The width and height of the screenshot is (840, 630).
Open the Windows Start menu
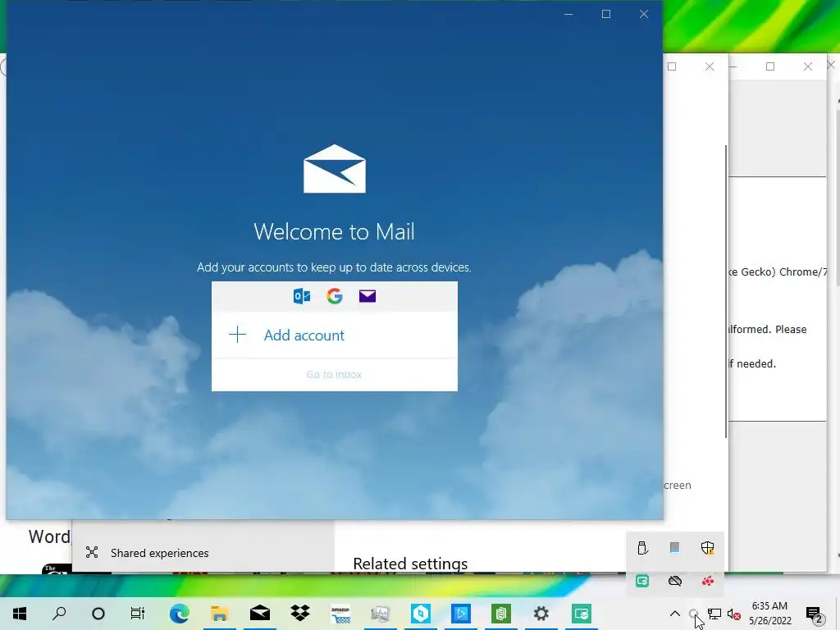(x=20, y=614)
